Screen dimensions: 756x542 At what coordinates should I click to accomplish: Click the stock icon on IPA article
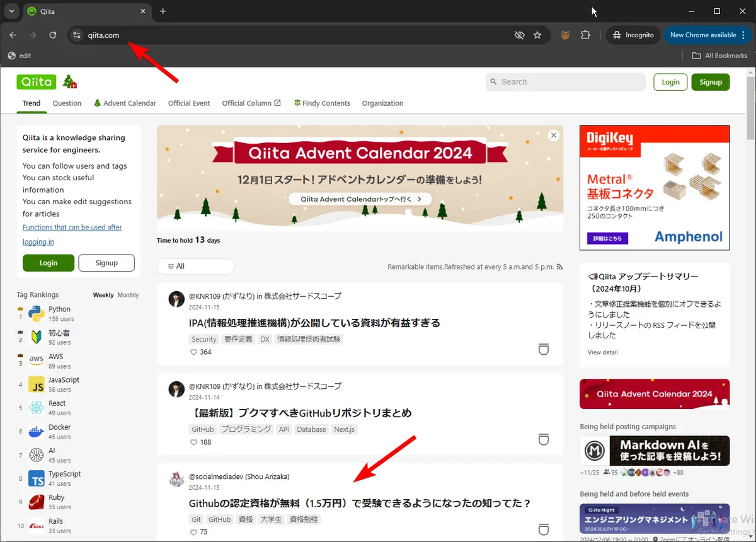click(543, 349)
